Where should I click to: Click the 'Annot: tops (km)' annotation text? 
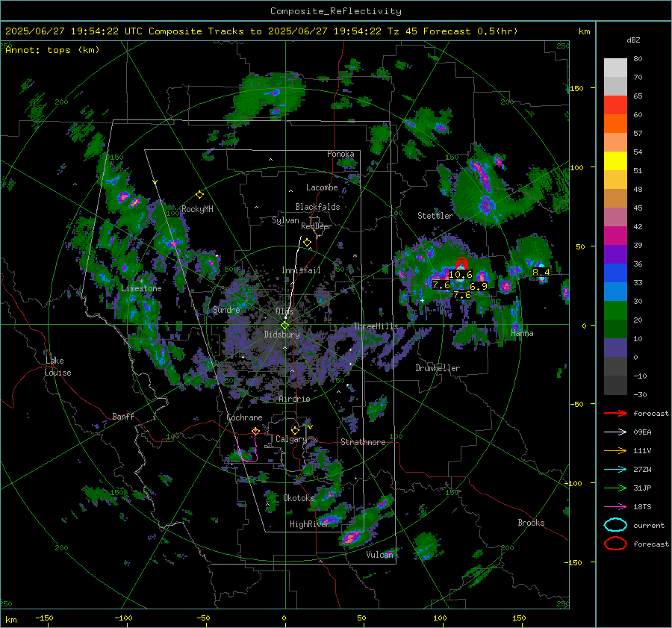coord(52,50)
